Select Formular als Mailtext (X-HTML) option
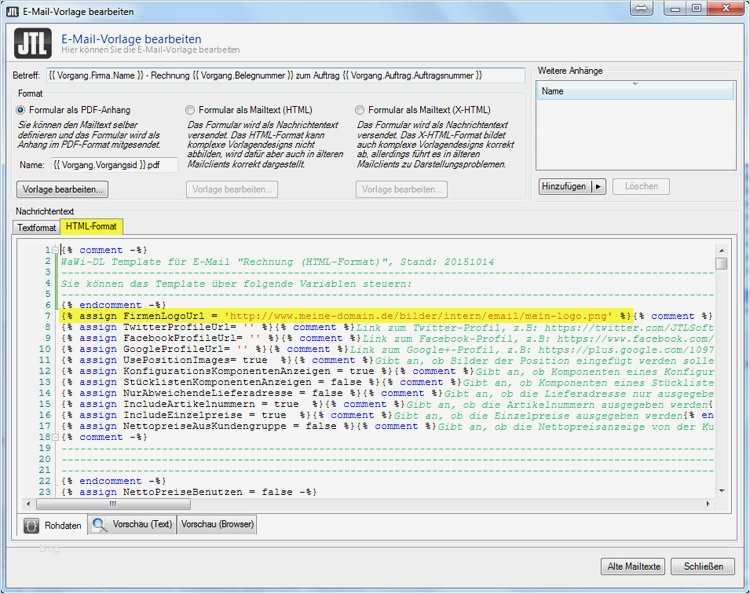This screenshot has height=594, width=750. click(361, 110)
